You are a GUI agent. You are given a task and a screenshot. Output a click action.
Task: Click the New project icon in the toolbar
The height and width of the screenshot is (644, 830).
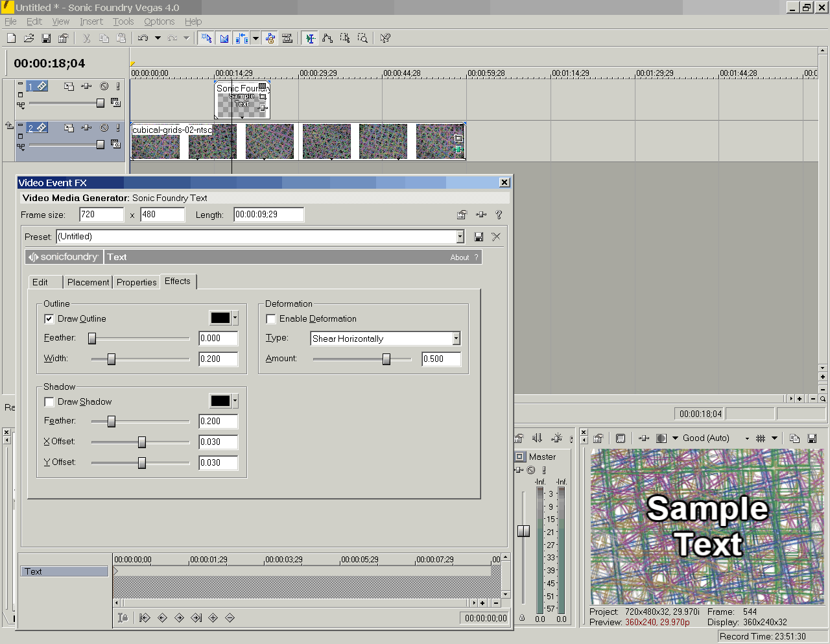pos(11,38)
